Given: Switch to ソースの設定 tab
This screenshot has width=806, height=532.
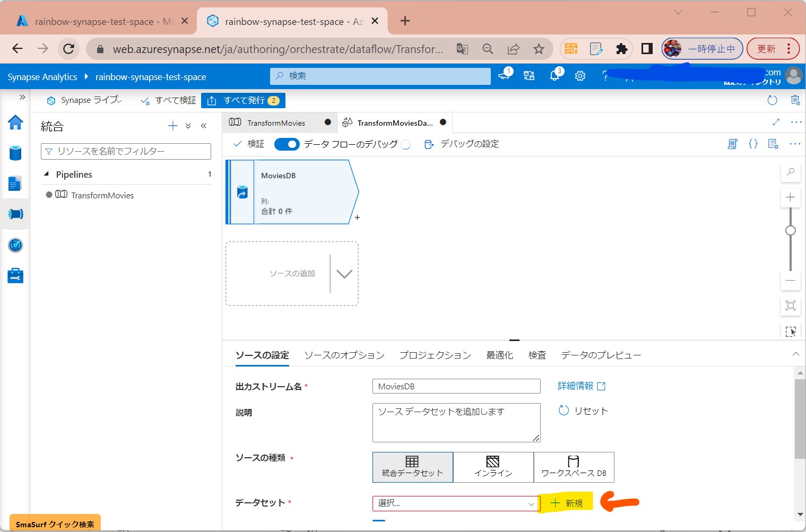Looking at the screenshot, I should pos(262,355).
